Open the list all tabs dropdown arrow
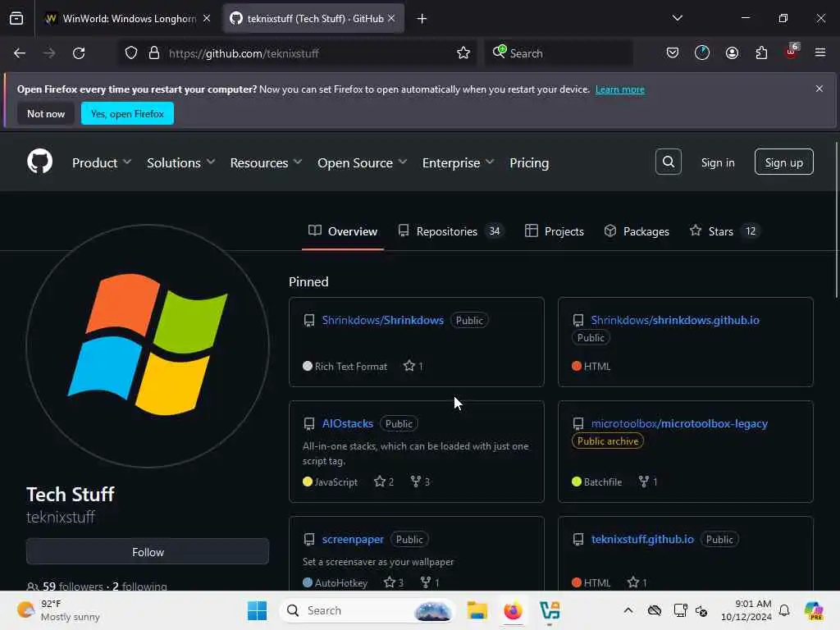This screenshot has height=630, width=840. pos(677,19)
